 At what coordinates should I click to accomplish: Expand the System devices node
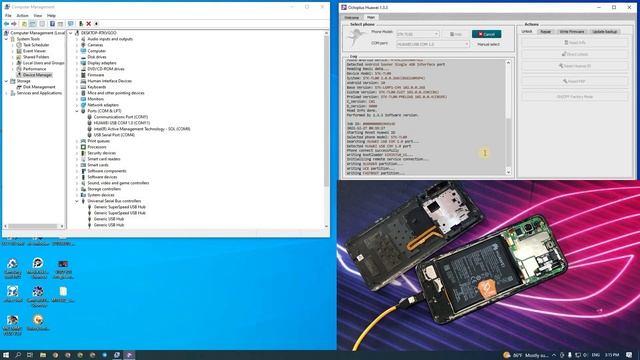click(x=77, y=195)
